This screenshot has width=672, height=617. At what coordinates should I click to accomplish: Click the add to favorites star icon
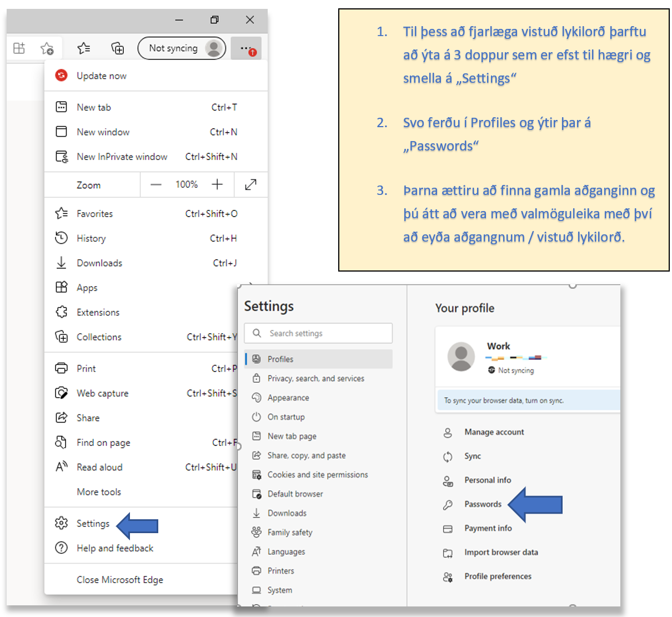(x=47, y=49)
